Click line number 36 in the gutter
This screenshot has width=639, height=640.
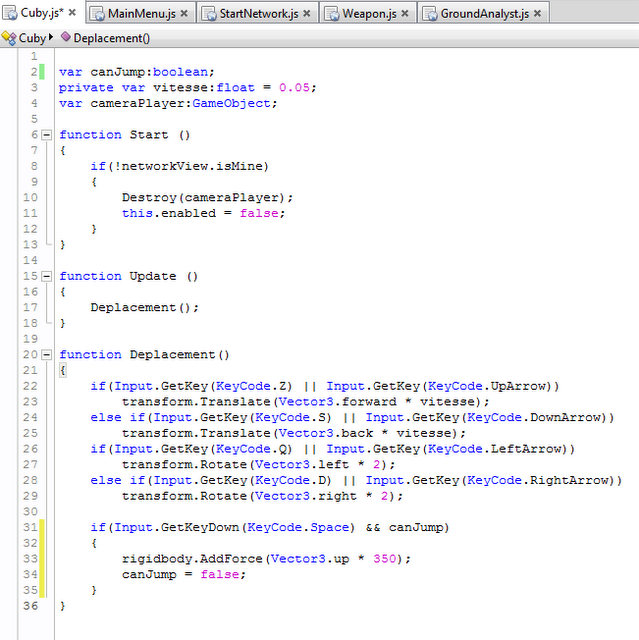coord(30,606)
